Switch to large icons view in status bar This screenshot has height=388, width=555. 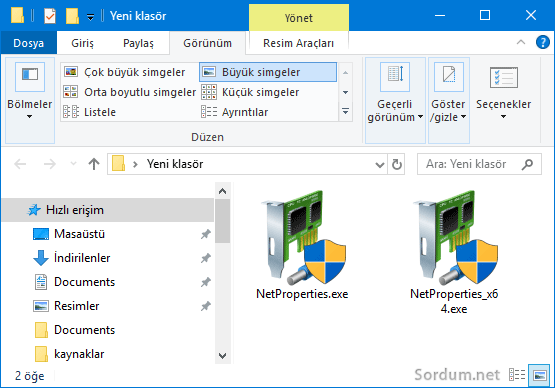[x=540, y=375]
